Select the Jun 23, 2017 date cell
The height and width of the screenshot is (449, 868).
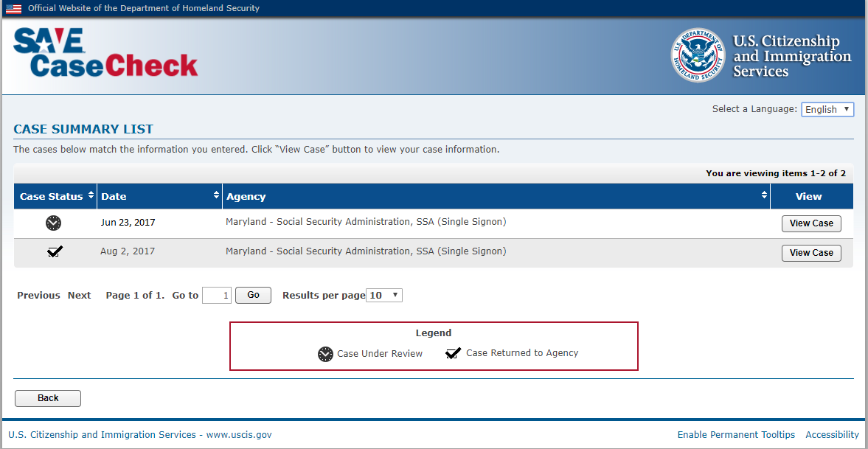point(128,223)
